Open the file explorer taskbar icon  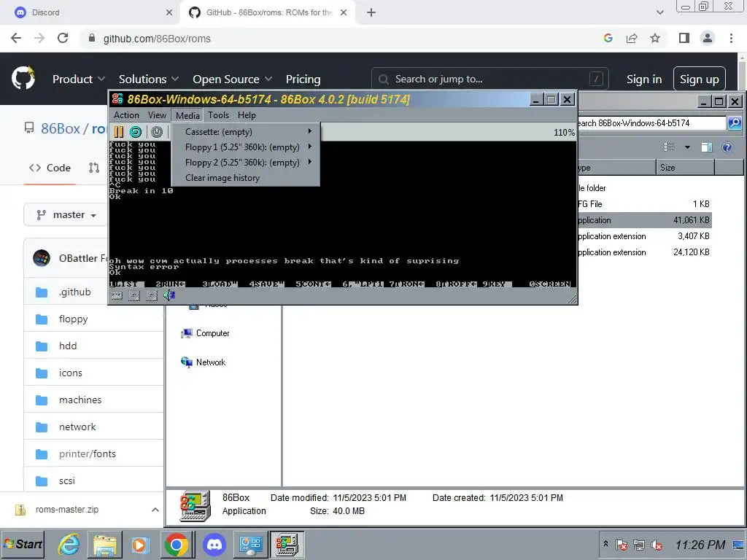click(x=105, y=544)
